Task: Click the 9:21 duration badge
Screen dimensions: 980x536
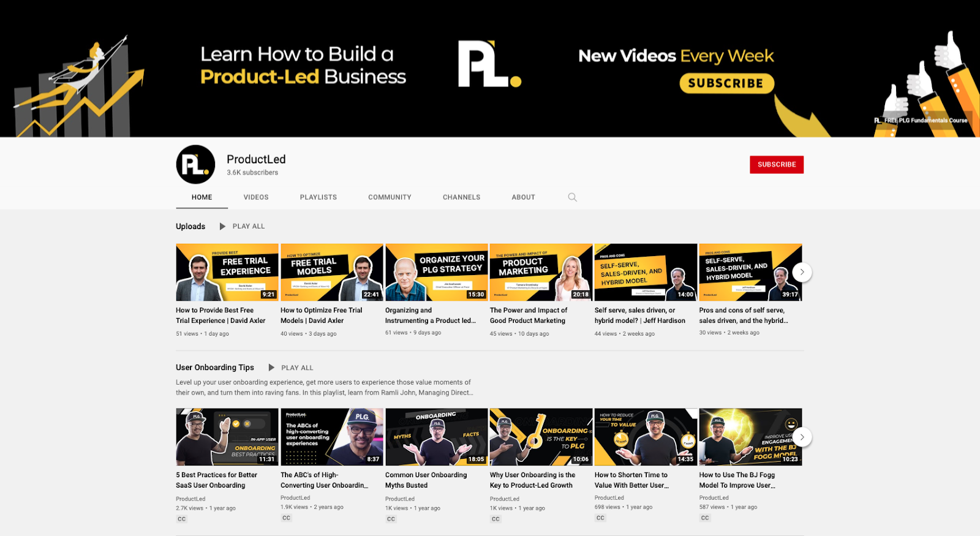Action: pos(268,295)
